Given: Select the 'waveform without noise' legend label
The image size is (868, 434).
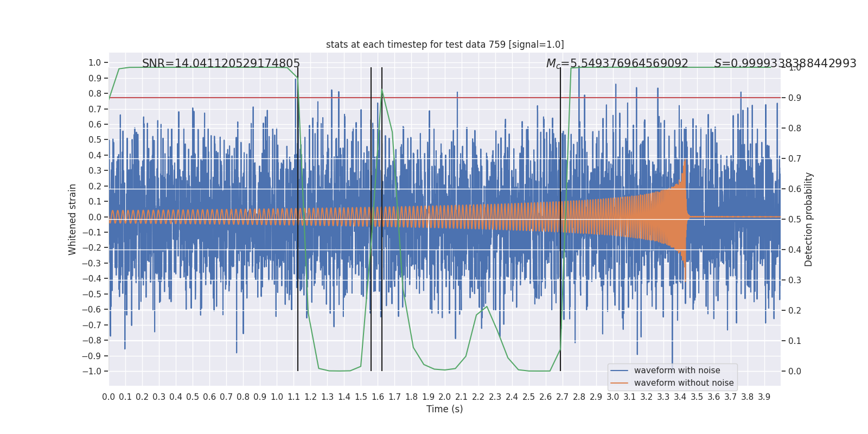Looking at the screenshot, I should pos(684,383).
